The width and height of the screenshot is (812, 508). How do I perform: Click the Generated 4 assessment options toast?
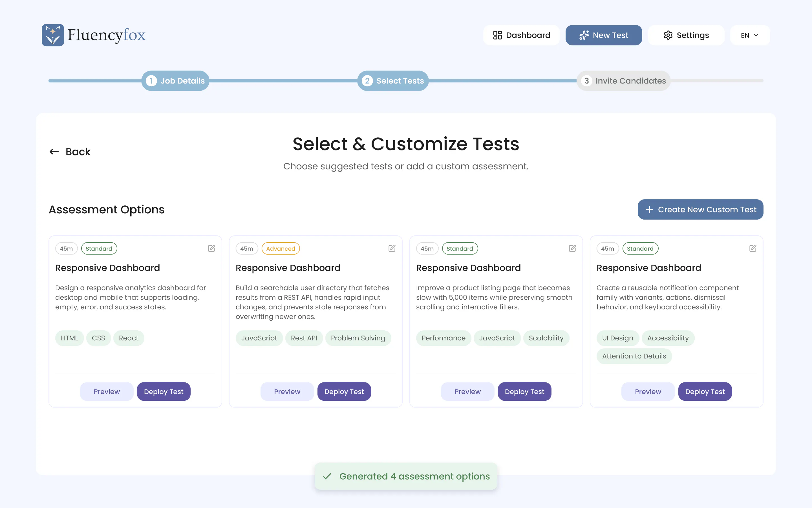click(406, 476)
